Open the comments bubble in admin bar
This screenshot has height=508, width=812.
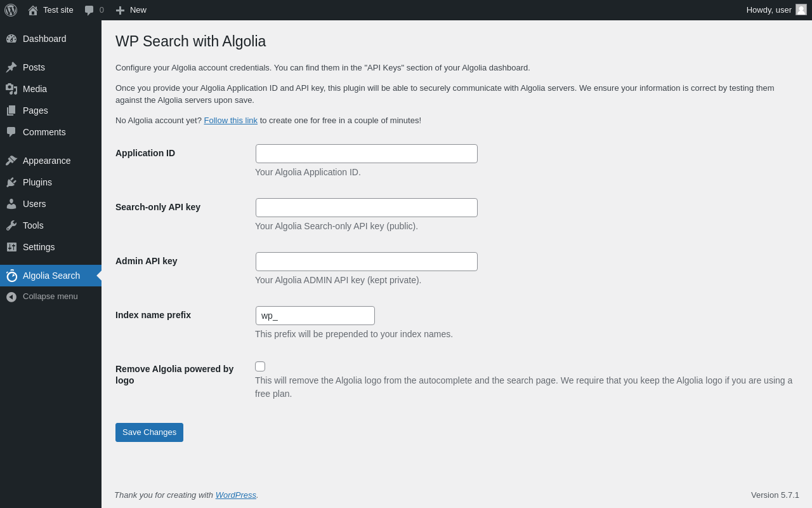(89, 10)
